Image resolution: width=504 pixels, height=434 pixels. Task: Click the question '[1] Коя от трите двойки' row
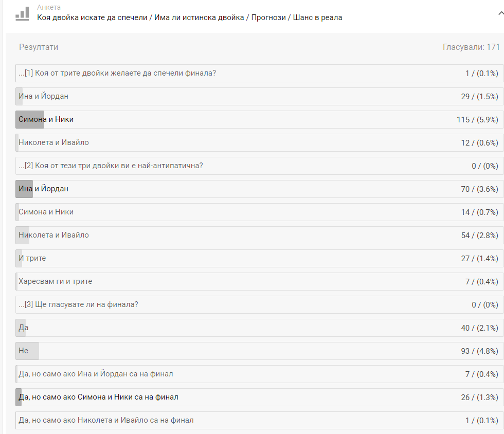[259, 74]
